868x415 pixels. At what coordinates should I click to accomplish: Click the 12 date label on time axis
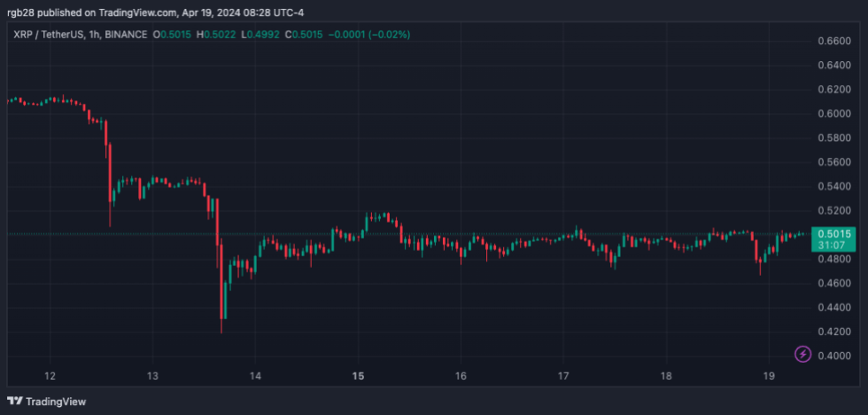[x=50, y=375]
